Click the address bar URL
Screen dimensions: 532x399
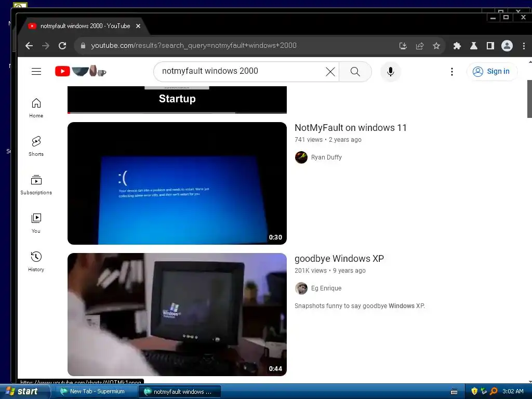[194, 46]
